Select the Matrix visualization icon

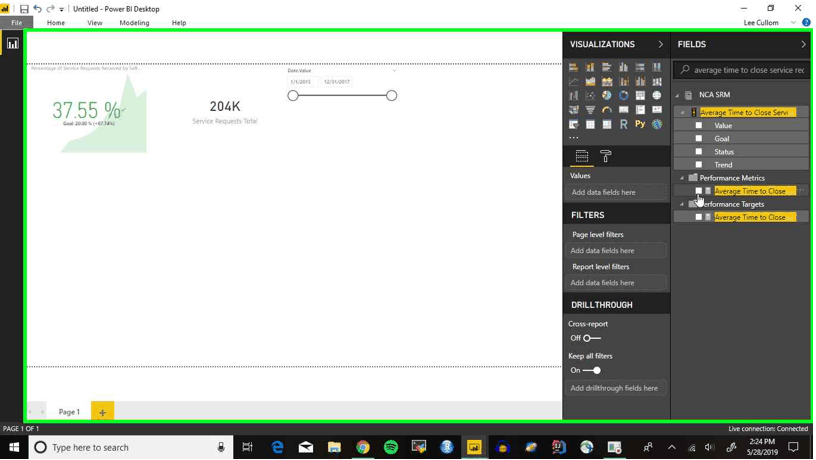point(607,124)
